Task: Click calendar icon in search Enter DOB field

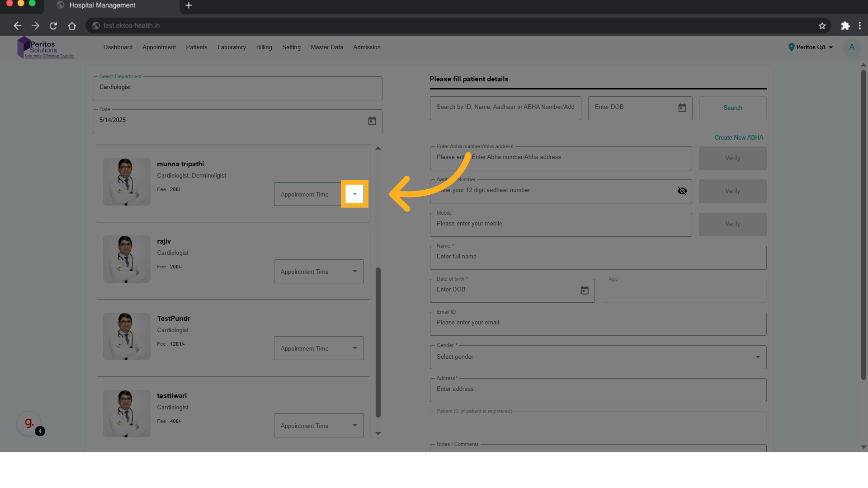Action: click(682, 108)
